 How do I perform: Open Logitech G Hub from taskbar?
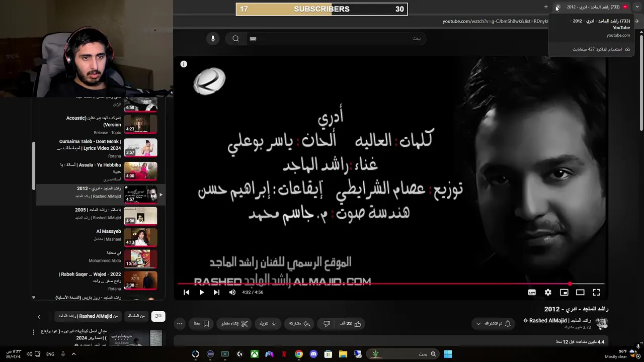(239, 354)
